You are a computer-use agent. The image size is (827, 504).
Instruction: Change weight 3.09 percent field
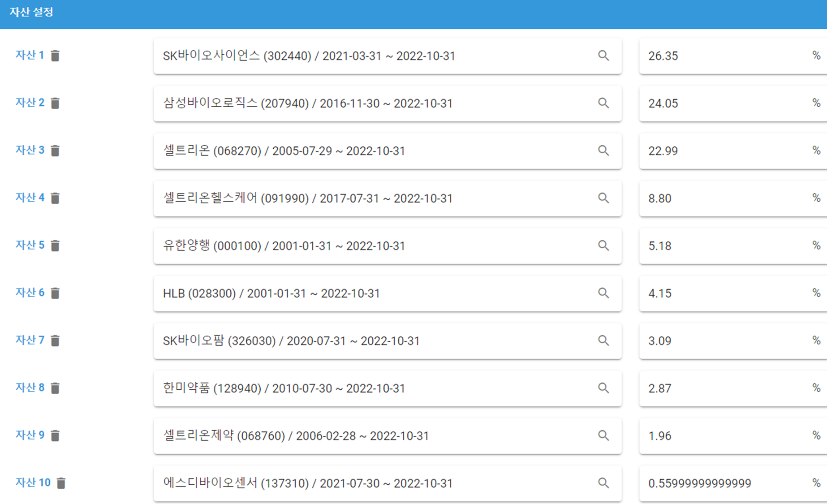click(733, 341)
